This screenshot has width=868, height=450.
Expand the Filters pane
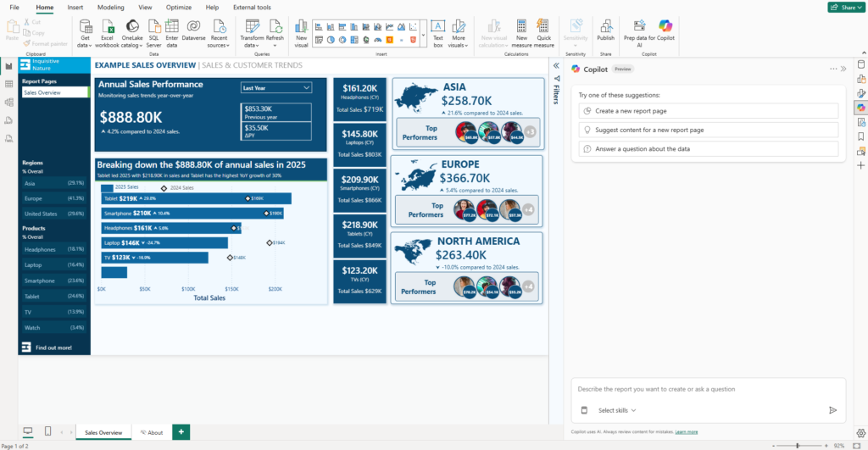tap(556, 66)
